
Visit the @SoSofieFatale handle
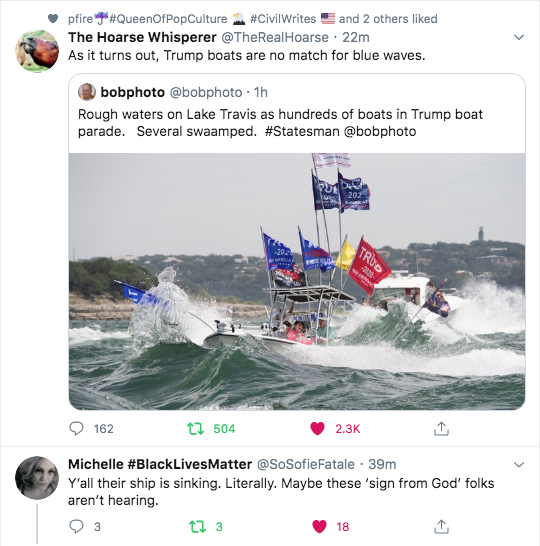click(306, 465)
